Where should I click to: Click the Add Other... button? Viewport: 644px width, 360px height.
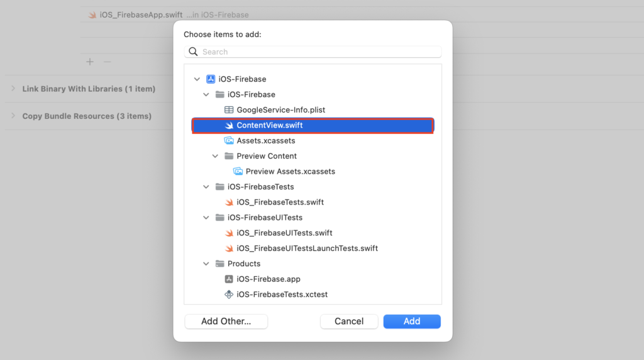pos(226,322)
